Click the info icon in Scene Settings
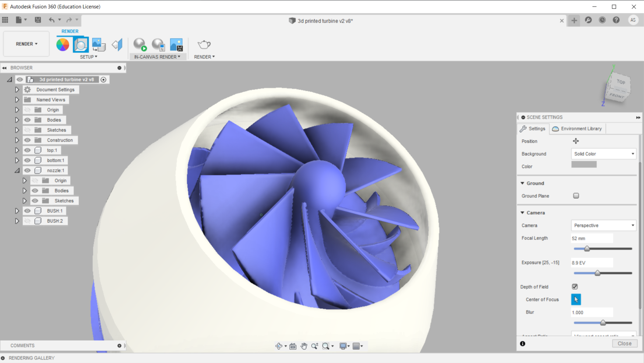Image resolution: width=644 pixels, height=363 pixels. (x=523, y=344)
